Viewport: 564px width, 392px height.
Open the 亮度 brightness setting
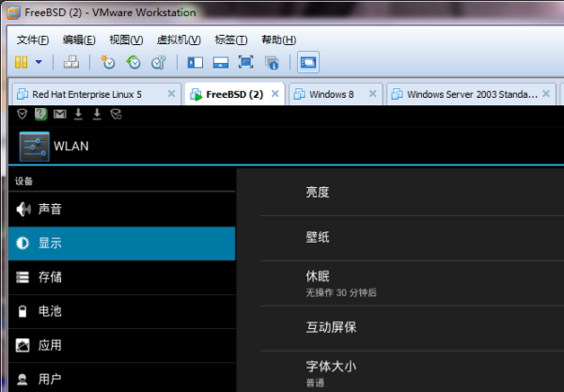[x=318, y=192]
